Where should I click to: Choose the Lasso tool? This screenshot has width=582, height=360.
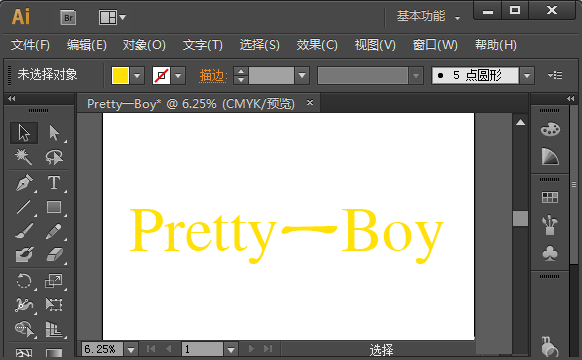pyautogui.click(x=54, y=157)
